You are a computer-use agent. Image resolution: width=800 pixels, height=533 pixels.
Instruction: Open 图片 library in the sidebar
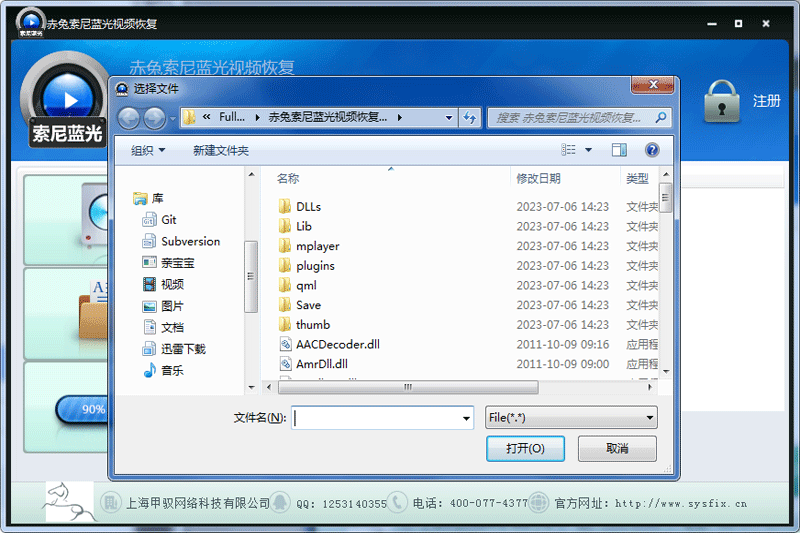click(163, 306)
